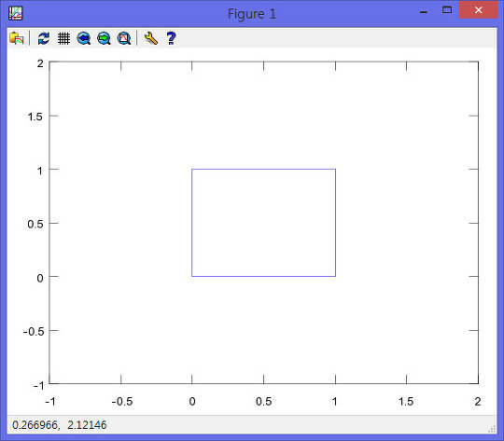Click inside the blue rectangle in plot
The height and width of the screenshot is (441, 504).
pos(263,223)
